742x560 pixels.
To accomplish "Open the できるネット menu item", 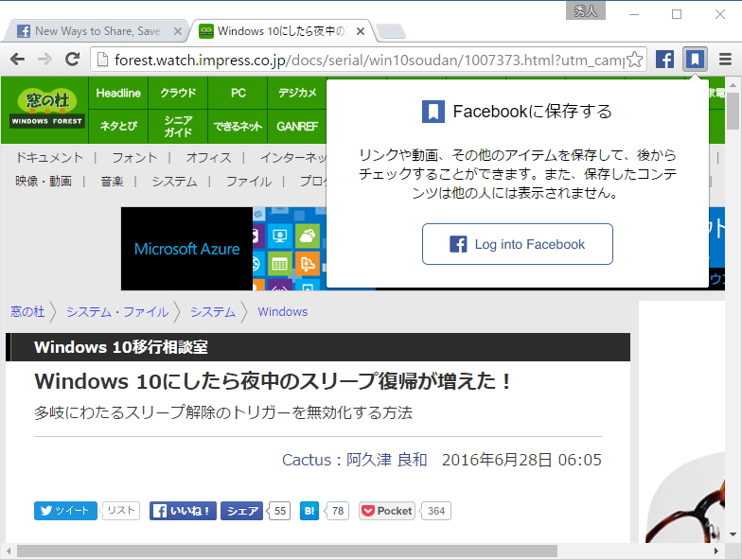I will click(x=238, y=127).
